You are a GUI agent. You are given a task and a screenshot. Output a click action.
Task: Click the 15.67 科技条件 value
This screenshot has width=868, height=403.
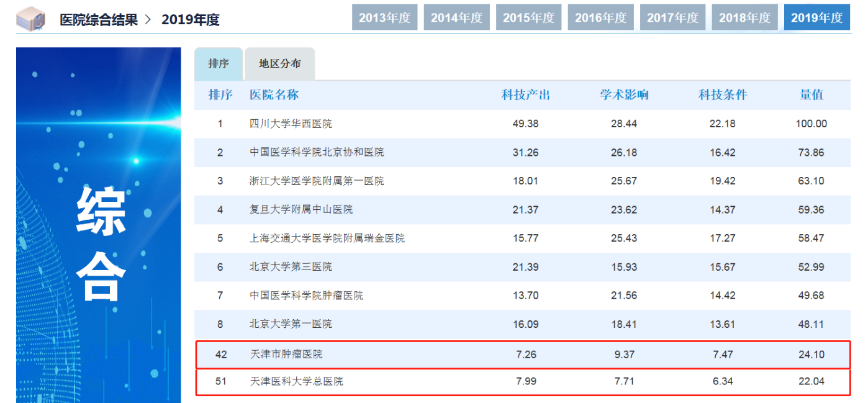tap(723, 266)
